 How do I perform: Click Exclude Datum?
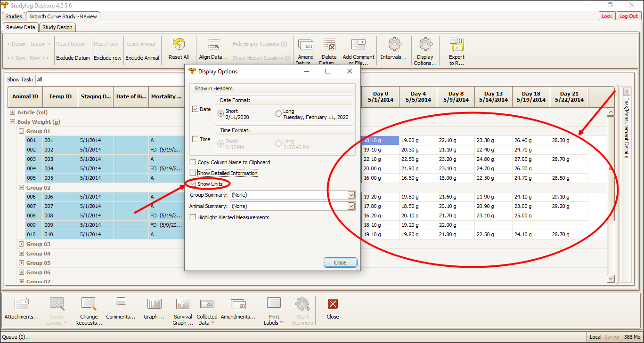click(x=73, y=58)
